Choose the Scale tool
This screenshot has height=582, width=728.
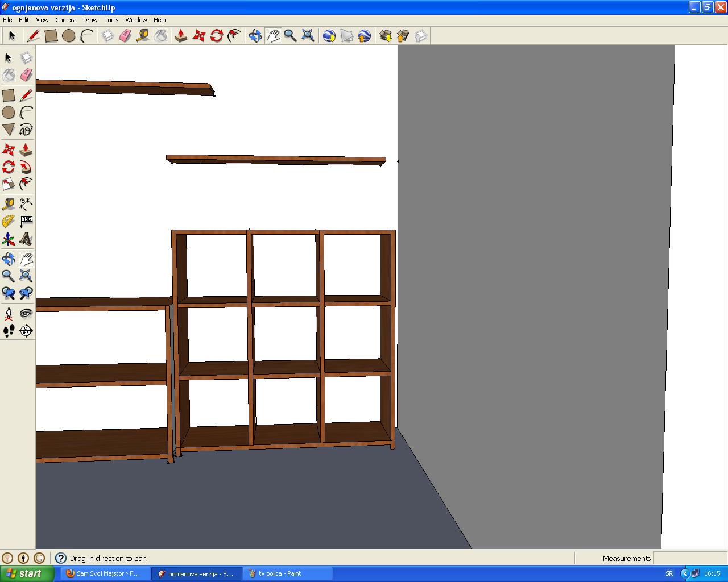tap(9, 184)
